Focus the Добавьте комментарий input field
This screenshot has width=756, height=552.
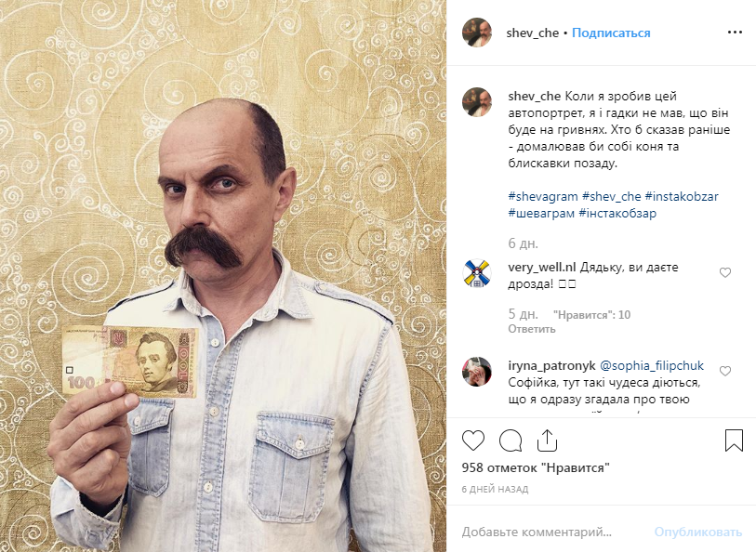554,532
